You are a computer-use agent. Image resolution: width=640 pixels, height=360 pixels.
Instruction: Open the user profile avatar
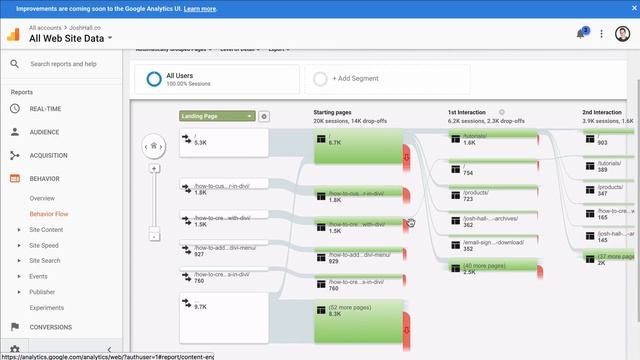click(622, 34)
